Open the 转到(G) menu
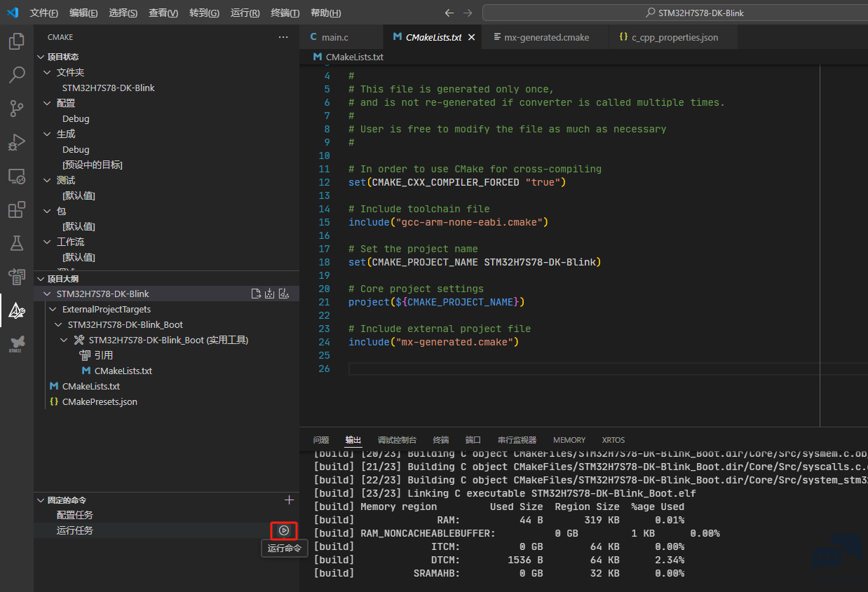 coord(204,13)
